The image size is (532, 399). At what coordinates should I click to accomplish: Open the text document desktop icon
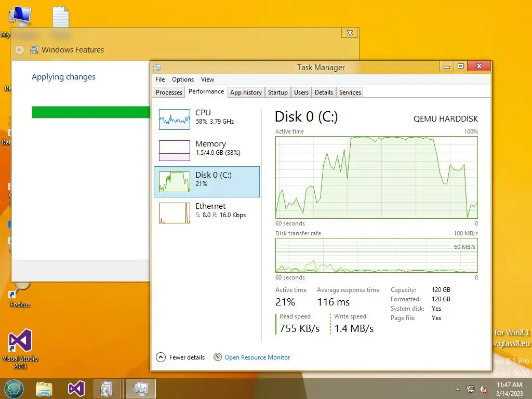tap(61, 16)
